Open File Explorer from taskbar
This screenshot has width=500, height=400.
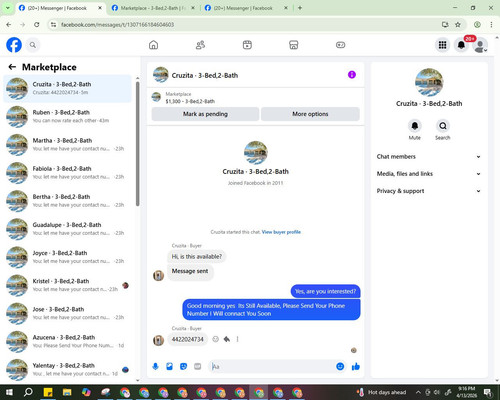click(67, 392)
